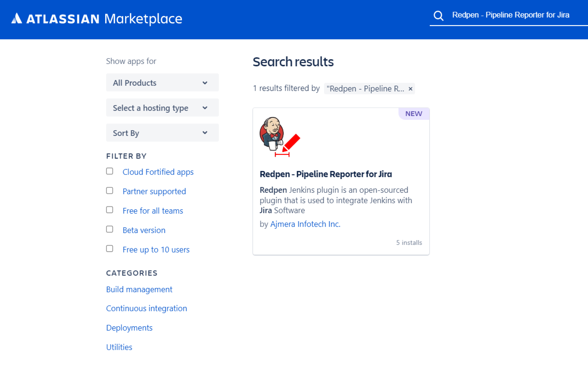Click the Free up to 10 users link
This screenshot has width=588, height=377.
coord(156,249)
